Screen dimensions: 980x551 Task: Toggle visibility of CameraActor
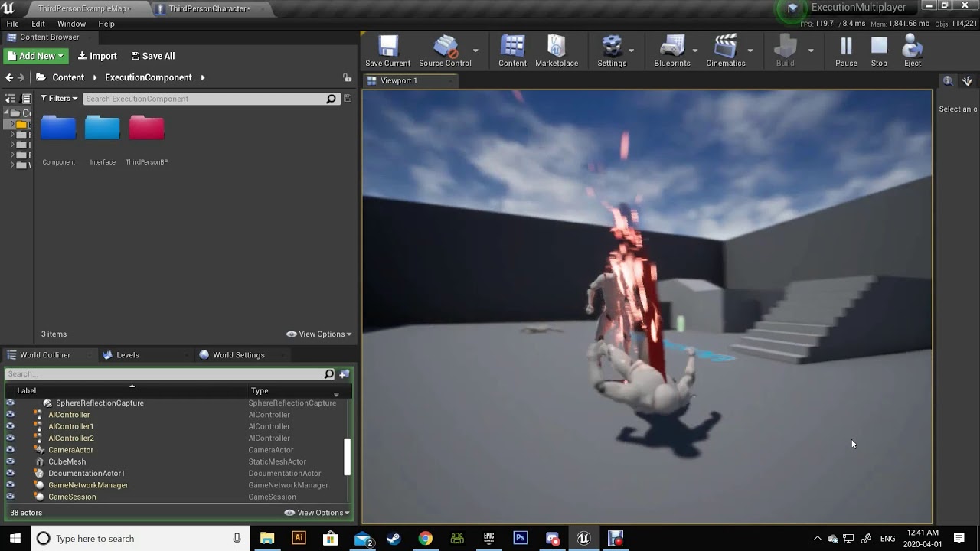10,450
